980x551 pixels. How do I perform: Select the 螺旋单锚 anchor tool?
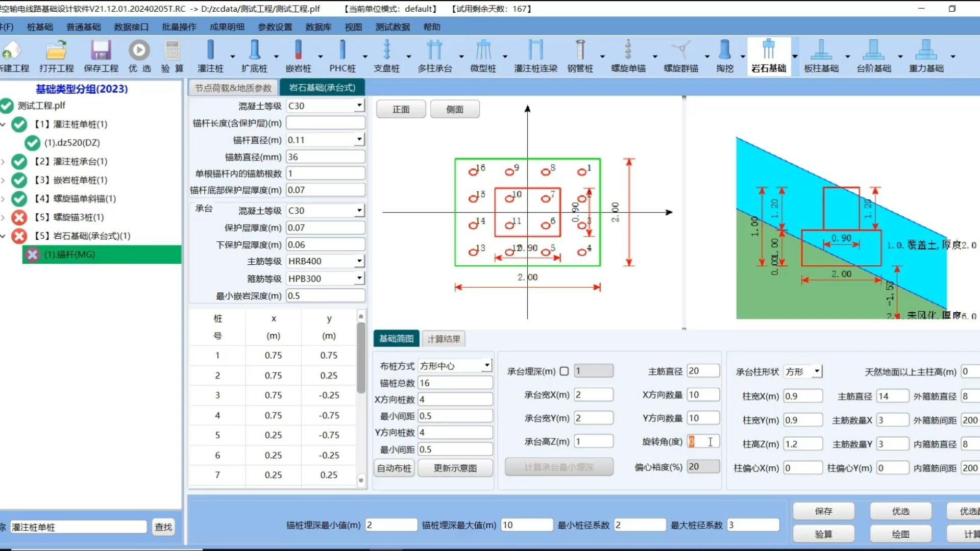click(627, 56)
